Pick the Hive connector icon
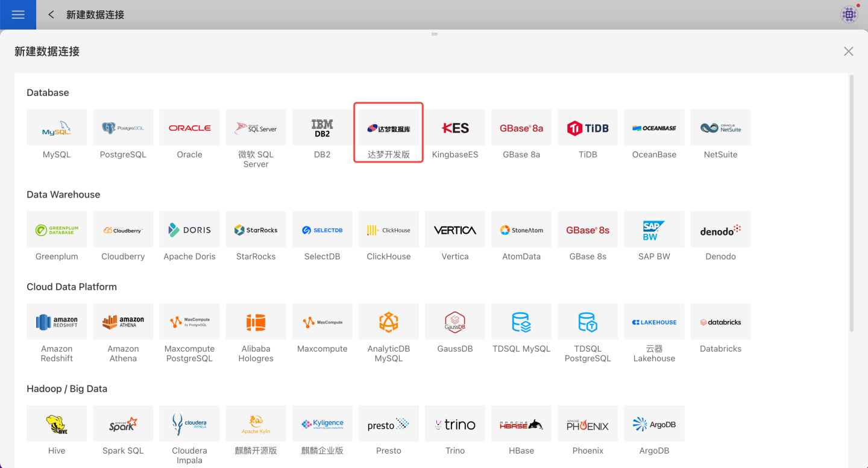 [x=57, y=424]
